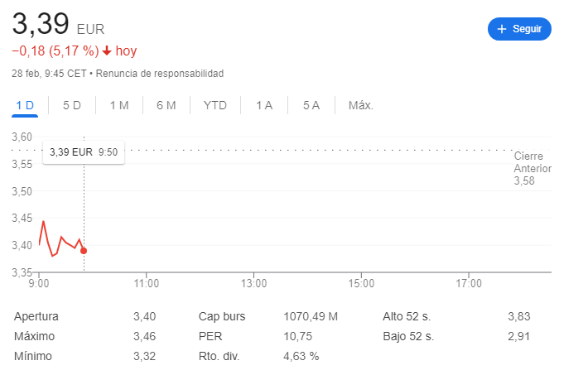588x375 pixels.
Task: Click the 15:00 mark on time axis
Action: point(361,283)
